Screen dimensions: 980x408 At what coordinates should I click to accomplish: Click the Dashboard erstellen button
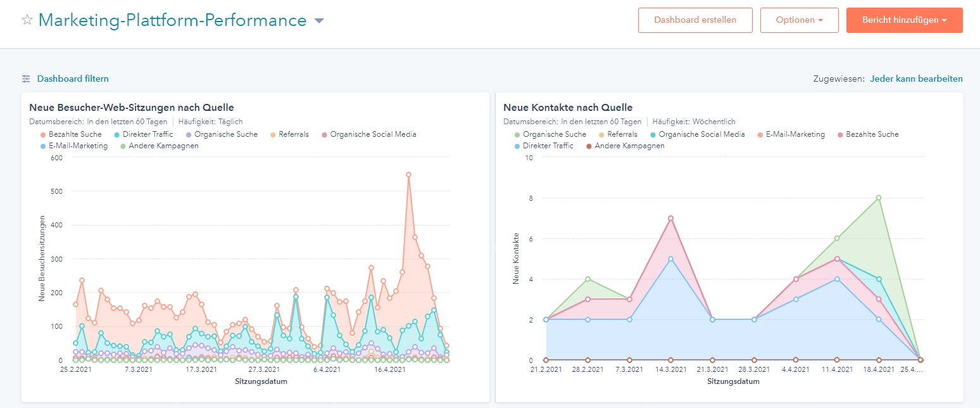[695, 20]
